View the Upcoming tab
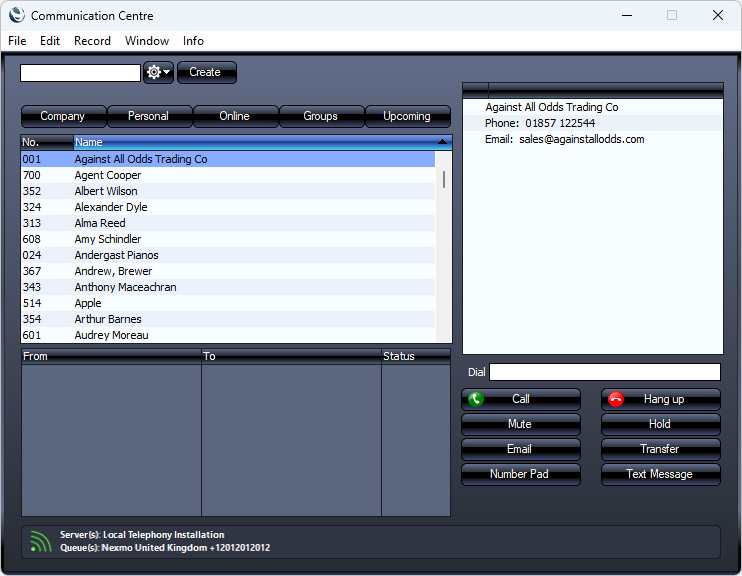This screenshot has height=576, width=742. pos(406,116)
